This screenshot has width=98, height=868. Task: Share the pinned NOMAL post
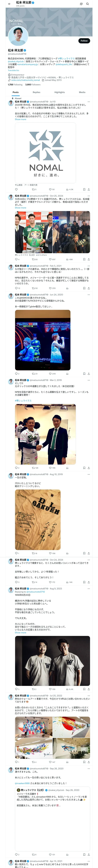coord(89,189)
